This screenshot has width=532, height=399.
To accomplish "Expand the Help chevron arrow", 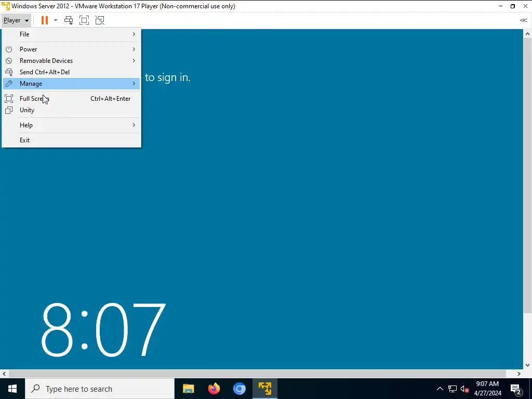I will [x=134, y=125].
